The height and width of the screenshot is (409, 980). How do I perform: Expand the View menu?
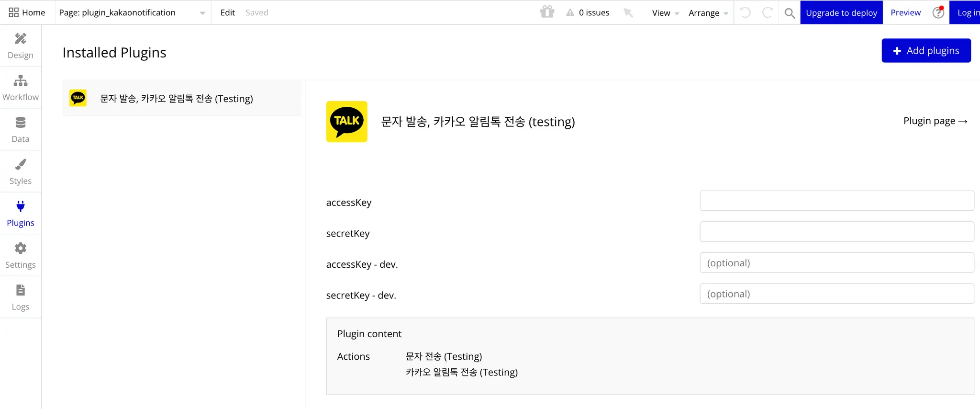coord(665,13)
